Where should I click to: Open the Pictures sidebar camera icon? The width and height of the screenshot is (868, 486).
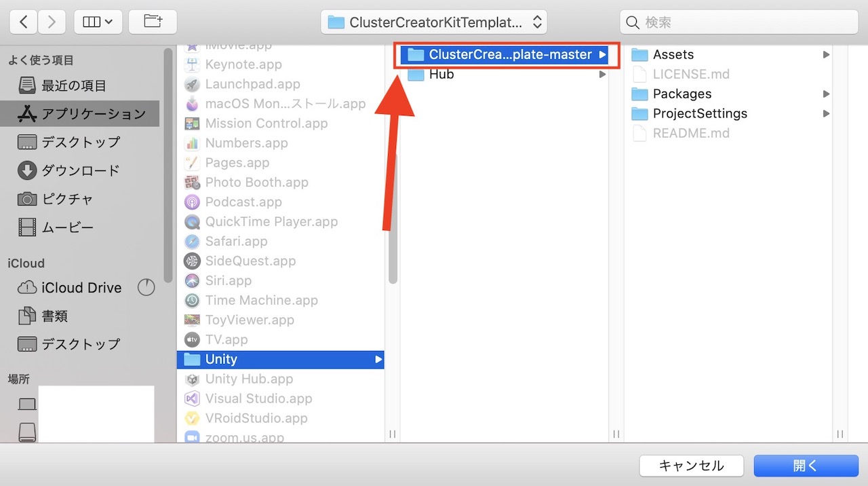(27, 199)
